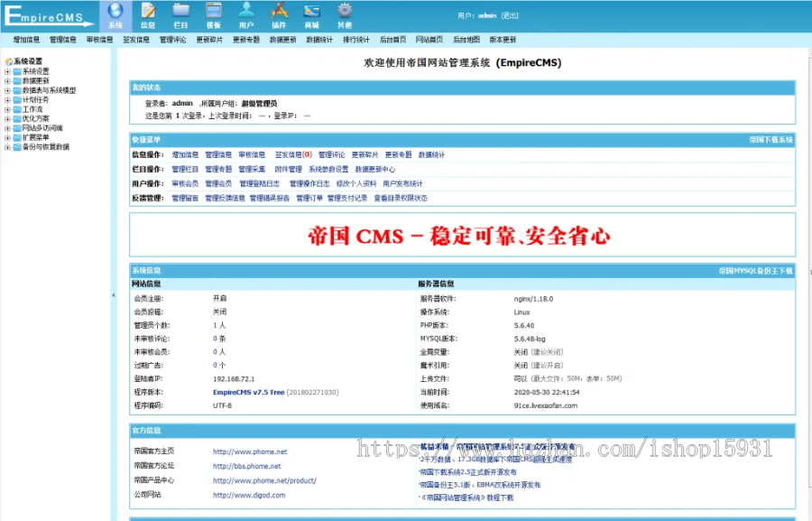
Task: Click the 192.168.72.1 login IP value
Action: pyautogui.click(x=234, y=379)
